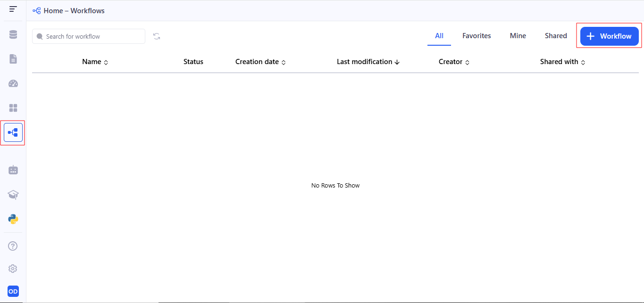
Task: Open settings via the gear icon
Action: tap(13, 269)
